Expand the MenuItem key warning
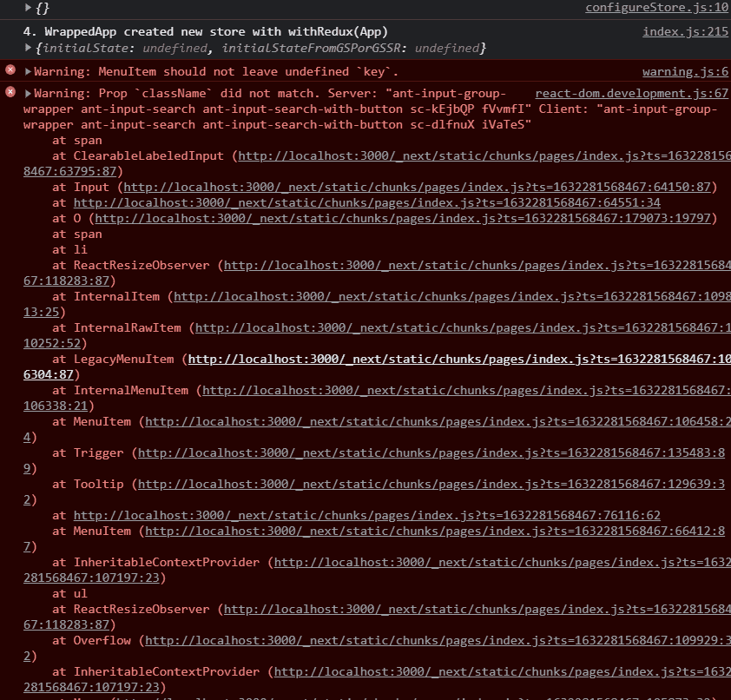This screenshot has height=700, width=731. [28, 72]
